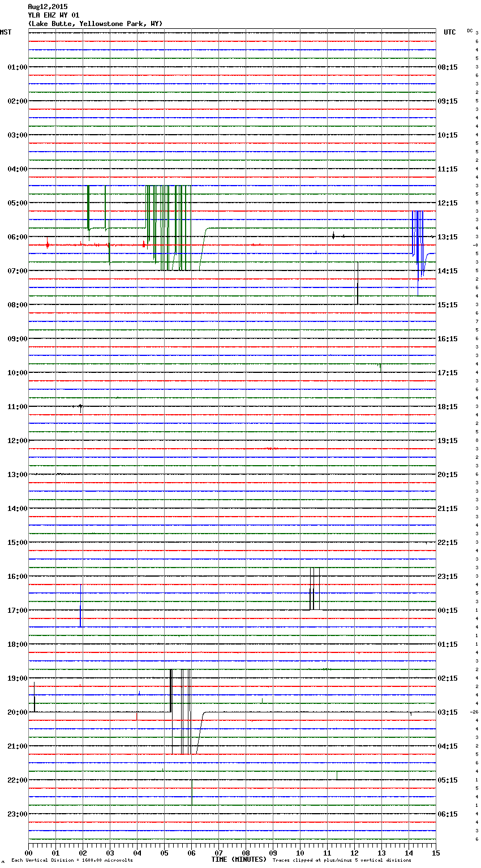Click the 08:15 UTC time label
The width and height of the screenshot is (481, 868).
pyautogui.click(x=448, y=67)
